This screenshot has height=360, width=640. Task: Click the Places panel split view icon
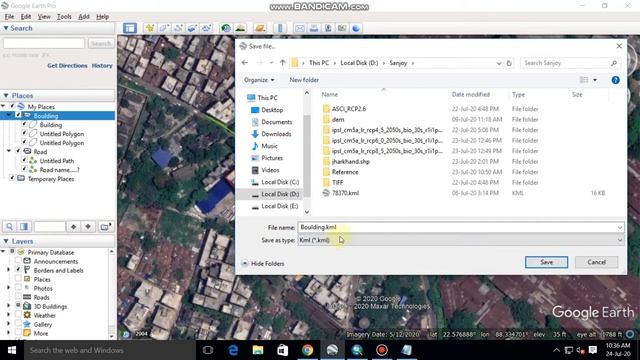coord(24,227)
